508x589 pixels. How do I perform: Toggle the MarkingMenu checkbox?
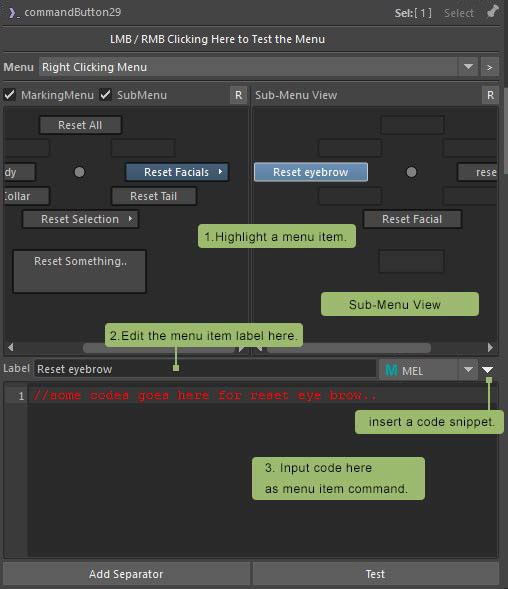point(10,95)
